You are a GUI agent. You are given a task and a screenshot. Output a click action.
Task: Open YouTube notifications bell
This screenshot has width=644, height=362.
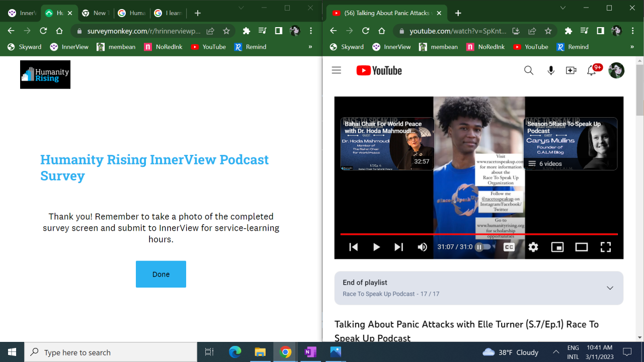(x=592, y=71)
